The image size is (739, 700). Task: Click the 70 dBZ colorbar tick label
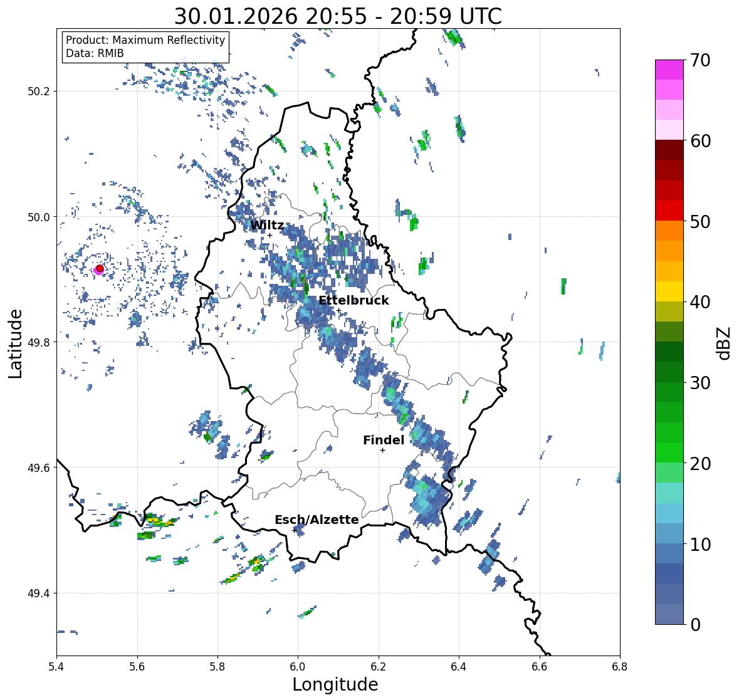point(700,60)
